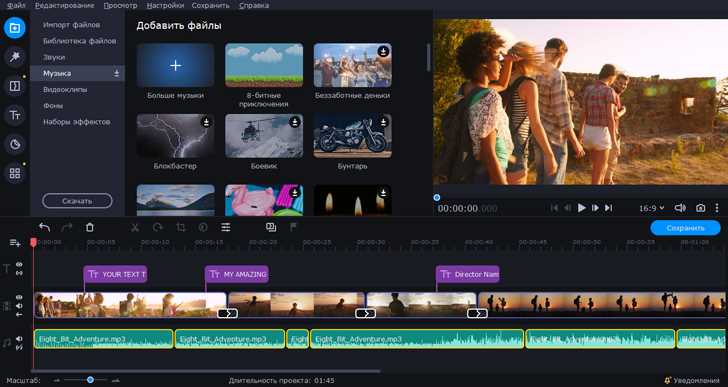Open the Transitions panel in sidebar
Screen dimensions: 728x387
[x=14, y=86]
